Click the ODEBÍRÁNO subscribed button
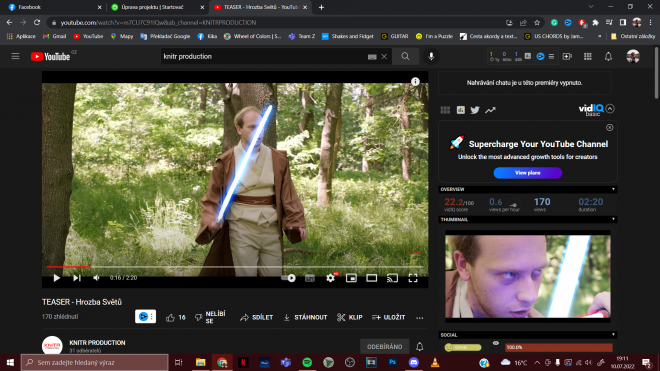 [385, 347]
